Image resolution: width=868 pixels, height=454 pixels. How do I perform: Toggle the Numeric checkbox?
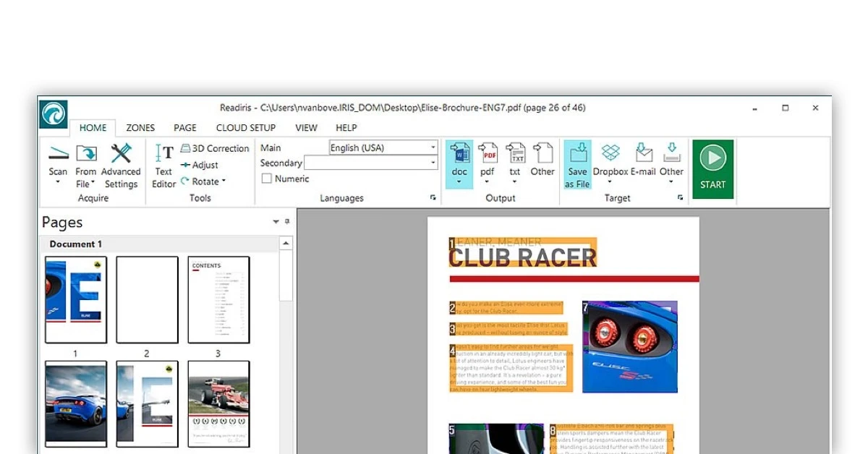[x=267, y=179]
